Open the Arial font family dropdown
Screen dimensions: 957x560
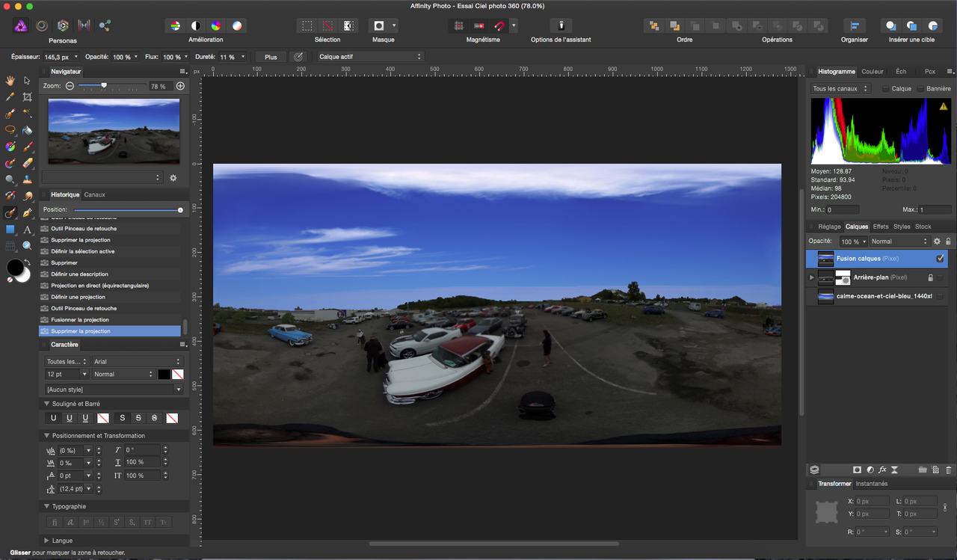[137, 362]
